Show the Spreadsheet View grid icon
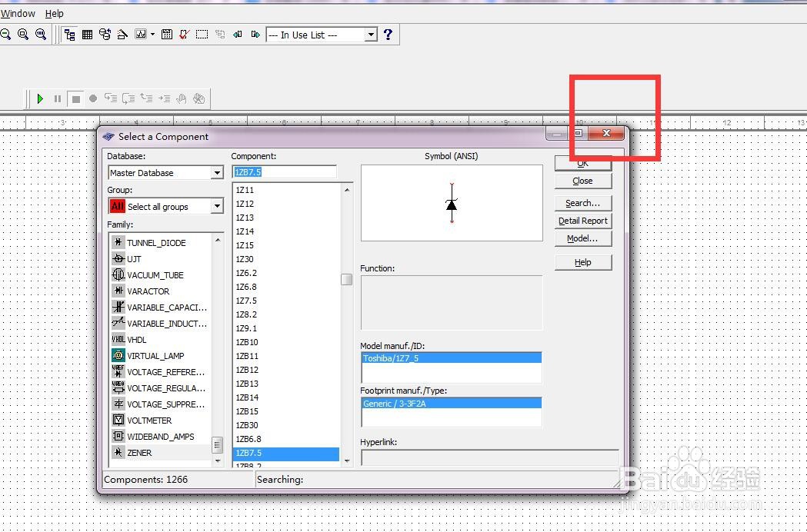The image size is (807, 532). (x=87, y=35)
